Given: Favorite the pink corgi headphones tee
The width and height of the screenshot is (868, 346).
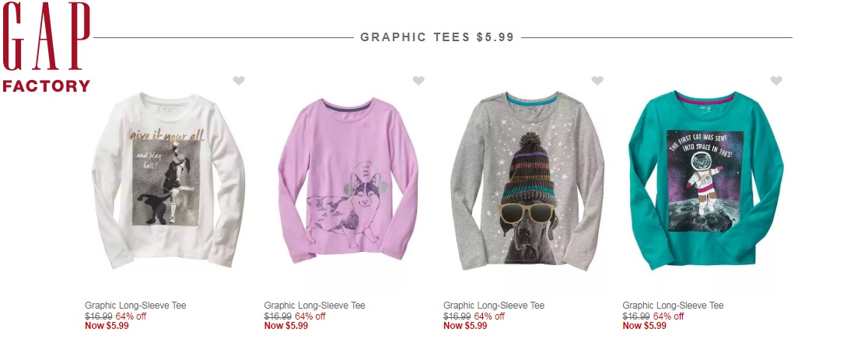Looking at the screenshot, I should tap(418, 81).
